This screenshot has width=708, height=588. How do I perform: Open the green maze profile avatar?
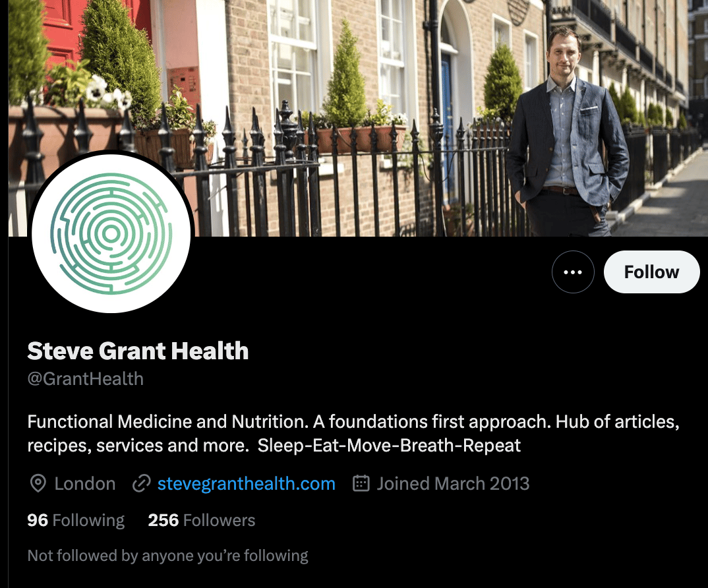click(x=111, y=233)
